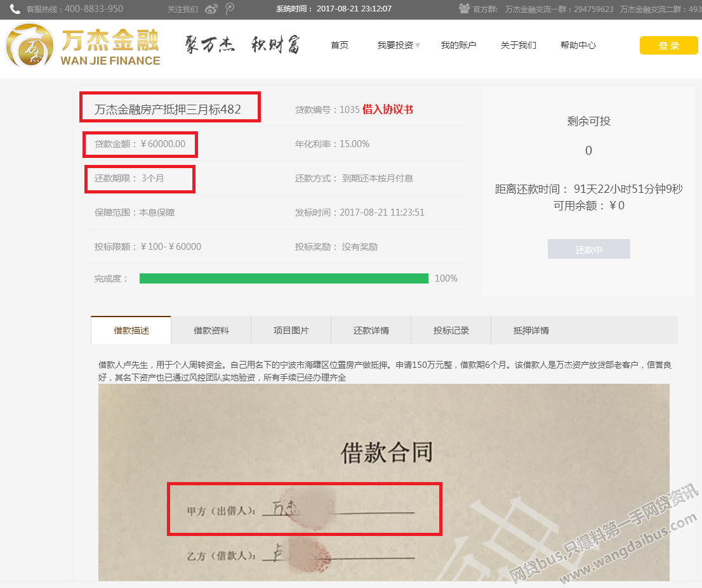Click the 投标奖励 没有奖励 text

tap(336, 247)
